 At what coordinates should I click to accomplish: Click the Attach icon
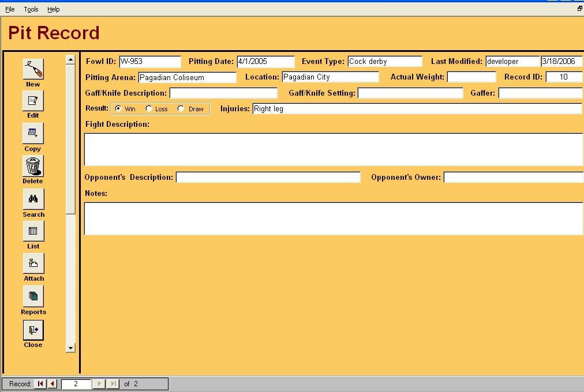pos(33,264)
